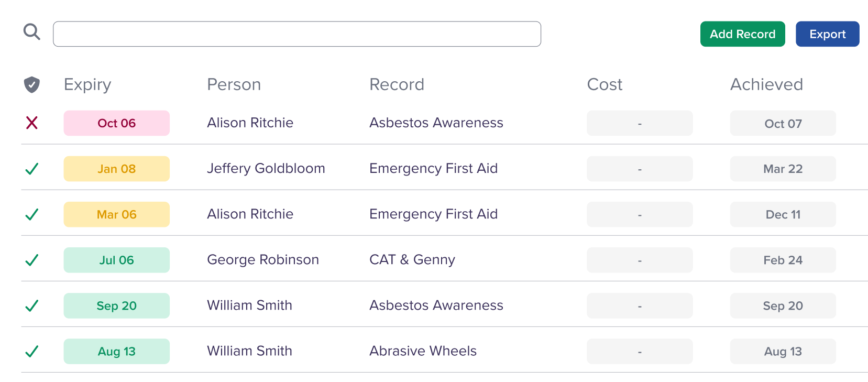Image resolution: width=868 pixels, height=382 pixels.
Task: Click the green checkmark beside Mar 06
Action: (x=32, y=214)
